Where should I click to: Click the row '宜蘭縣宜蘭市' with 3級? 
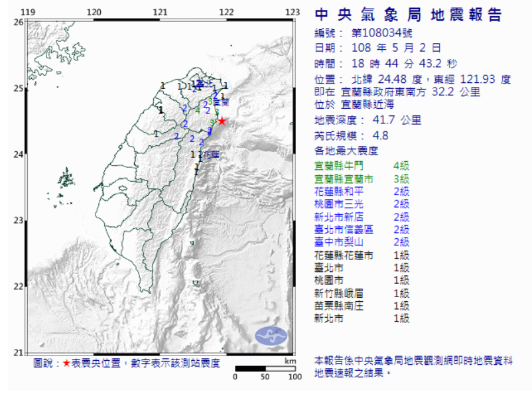pos(362,179)
